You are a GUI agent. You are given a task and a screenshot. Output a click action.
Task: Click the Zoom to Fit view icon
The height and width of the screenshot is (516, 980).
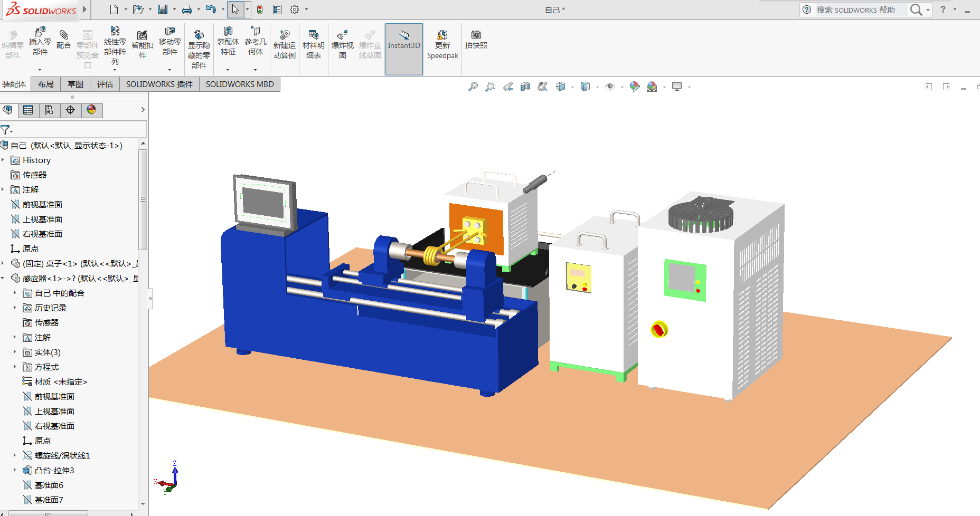[473, 87]
